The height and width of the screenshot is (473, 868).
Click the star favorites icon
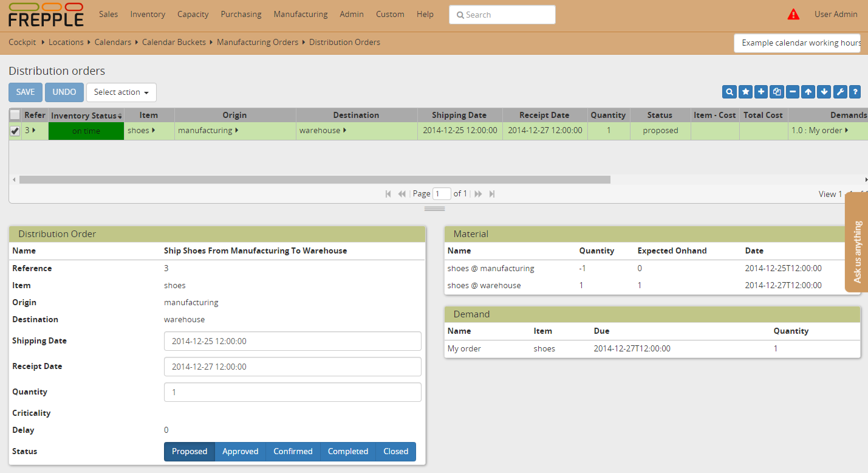[745, 92]
